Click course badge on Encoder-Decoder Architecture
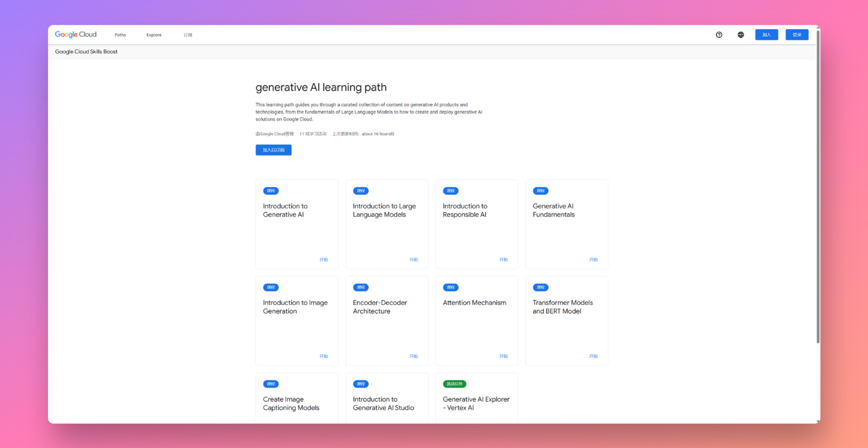The height and width of the screenshot is (448, 868). point(361,287)
